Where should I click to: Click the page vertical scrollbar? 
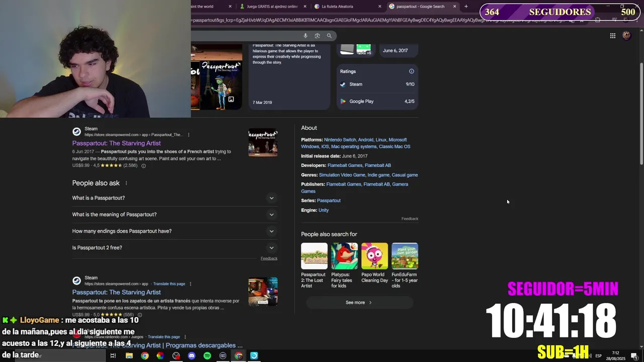[641, 113]
